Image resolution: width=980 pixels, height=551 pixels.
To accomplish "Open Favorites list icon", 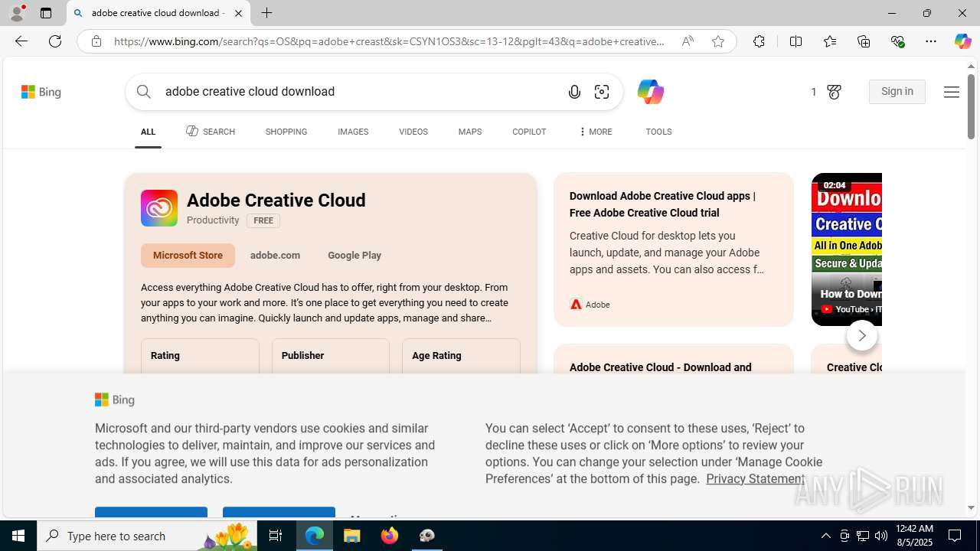I will click(x=830, y=41).
